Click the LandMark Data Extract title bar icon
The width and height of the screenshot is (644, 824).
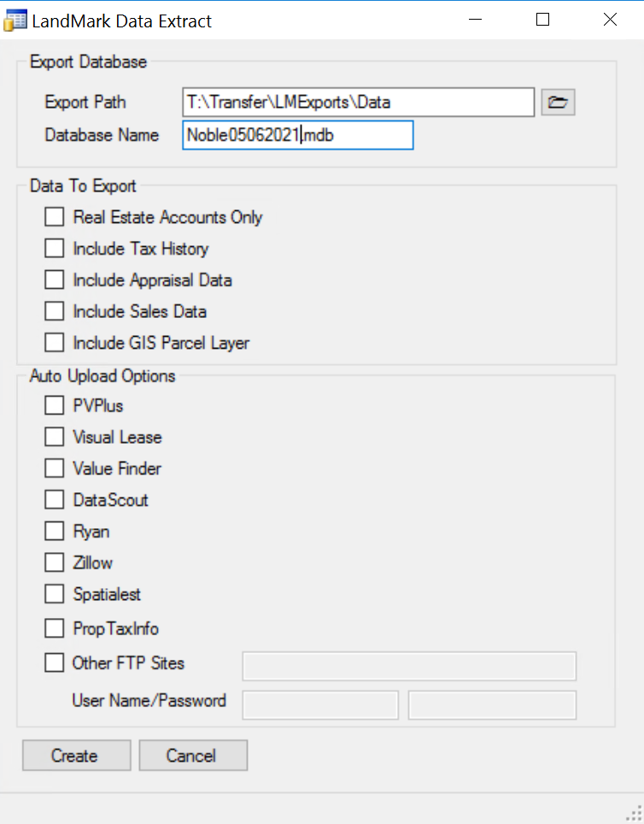[x=15, y=21]
